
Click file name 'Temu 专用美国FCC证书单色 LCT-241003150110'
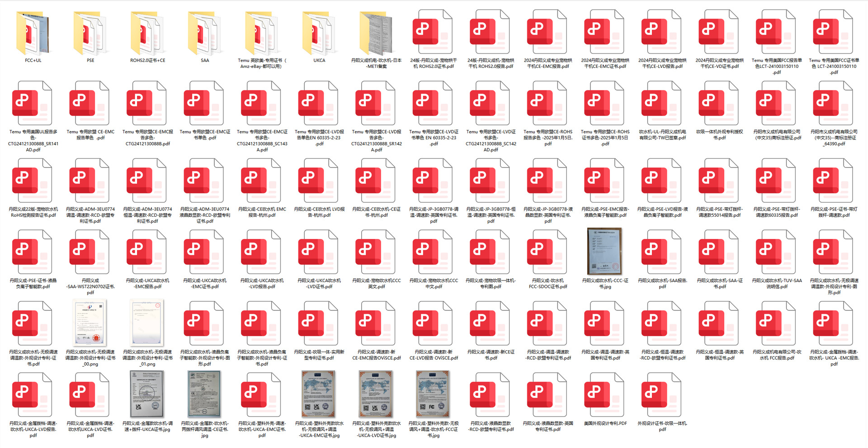(834, 66)
